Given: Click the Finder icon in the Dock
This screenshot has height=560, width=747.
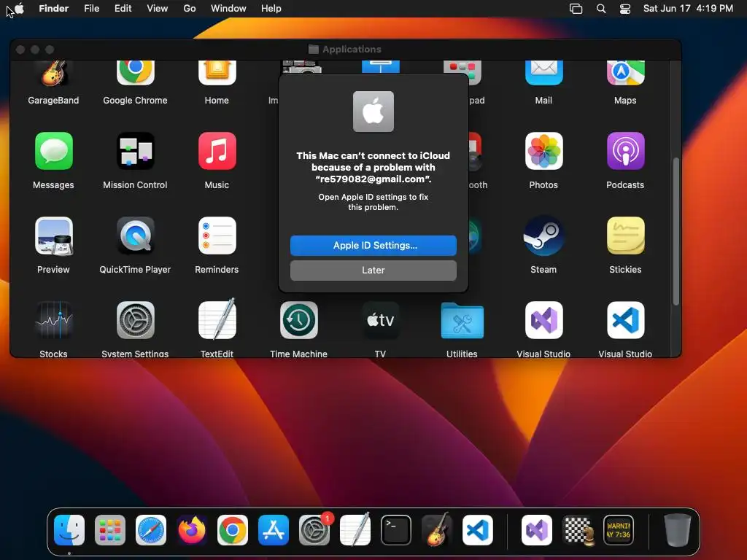Looking at the screenshot, I should 69,530.
